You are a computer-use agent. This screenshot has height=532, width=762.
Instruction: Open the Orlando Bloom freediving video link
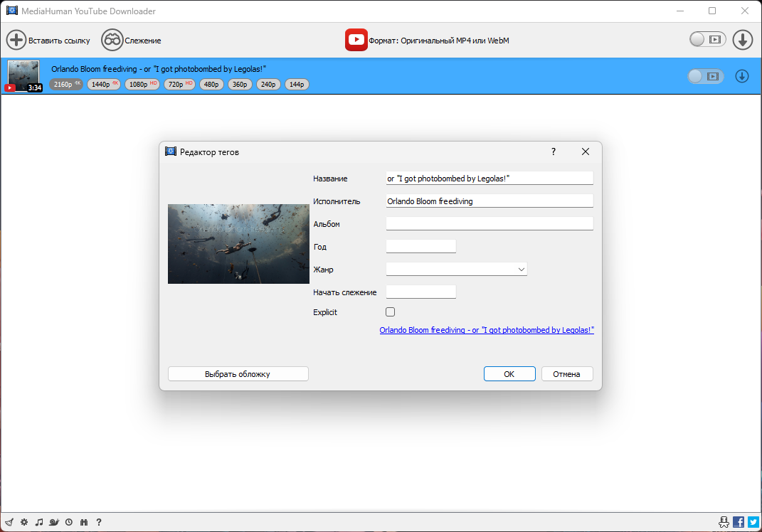pyautogui.click(x=487, y=330)
